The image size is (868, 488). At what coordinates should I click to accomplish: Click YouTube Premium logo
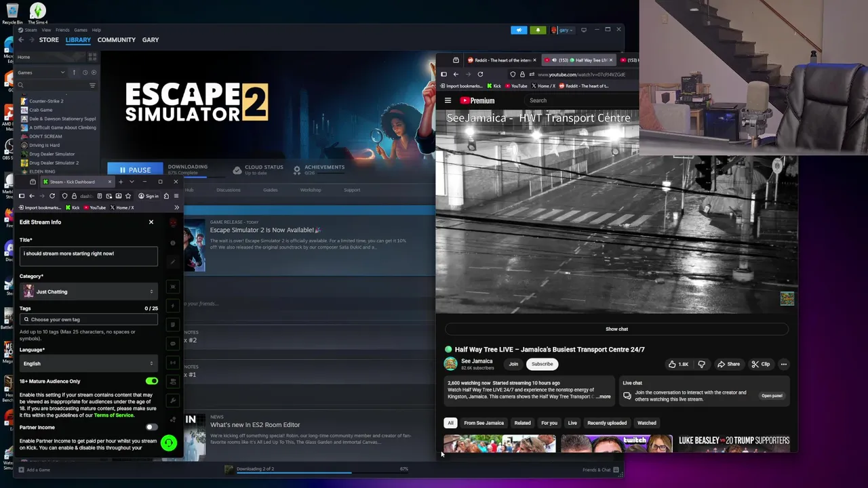[477, 100]
